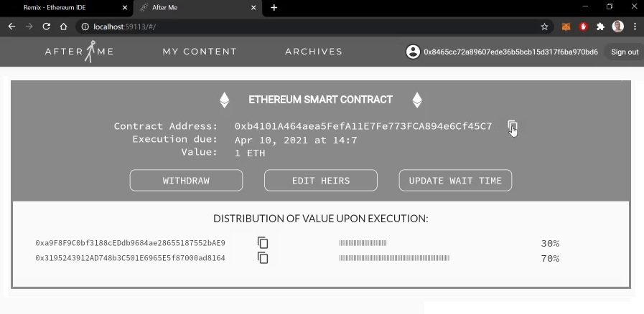This screenshot has height=314, width=644.
Task: Click the EDIT HEIRS button
Action: coord(321,181)
